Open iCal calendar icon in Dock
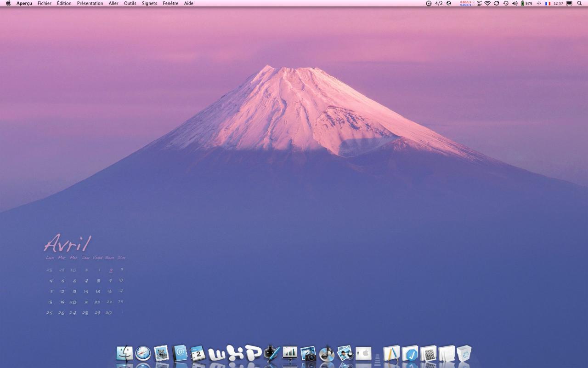This screenshot has height=368, width=588. 198,353
